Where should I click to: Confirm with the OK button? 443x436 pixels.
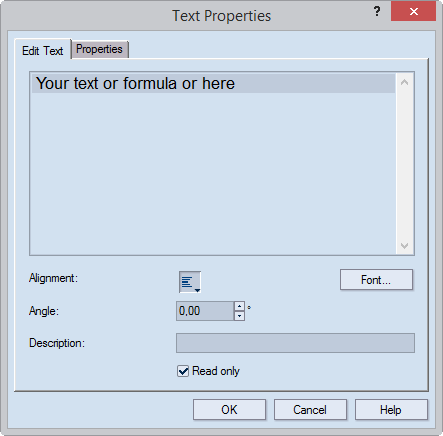[229, 410]
